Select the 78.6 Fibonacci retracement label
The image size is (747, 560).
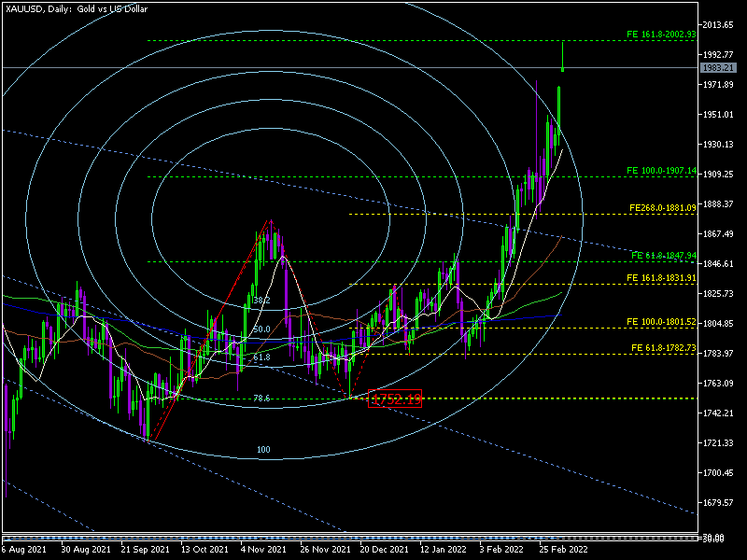[261, 399]
